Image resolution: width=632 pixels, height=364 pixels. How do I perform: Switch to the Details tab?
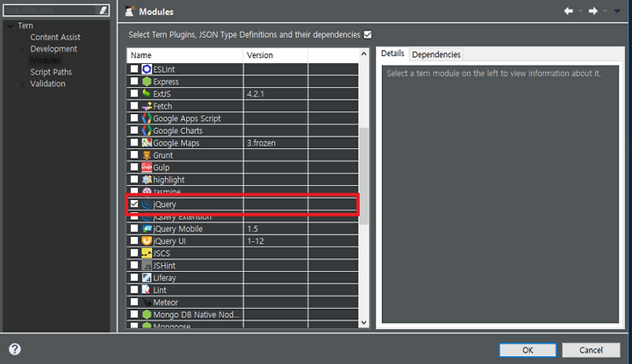pyautogui.click(x=392, y=54)
